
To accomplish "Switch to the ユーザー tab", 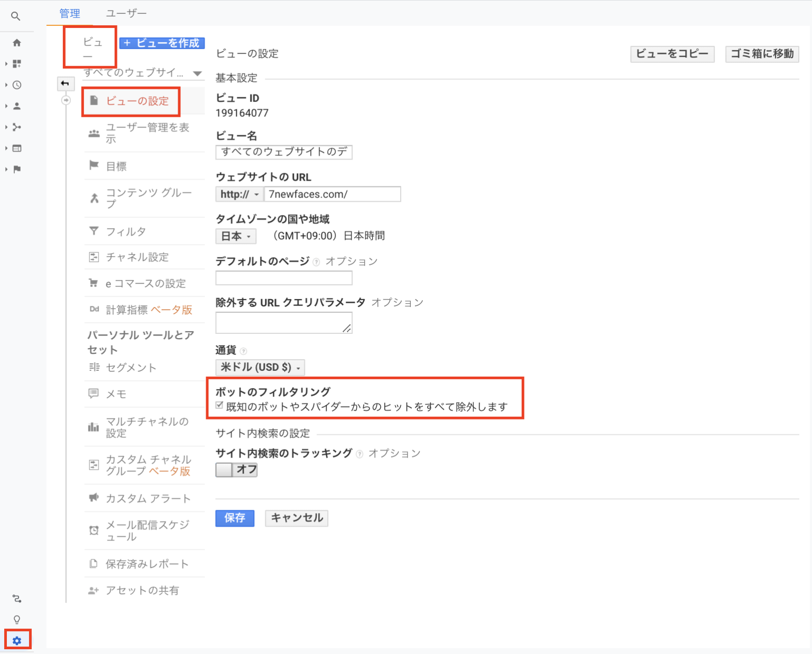I will (x=126, y=13).
